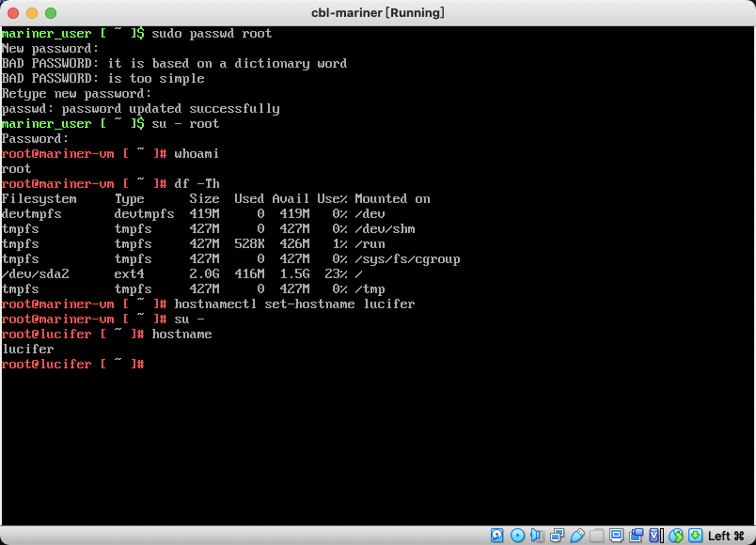756x545 pixels.
Task: Click the virtualization CPU features icon
Action: point(656,536)
